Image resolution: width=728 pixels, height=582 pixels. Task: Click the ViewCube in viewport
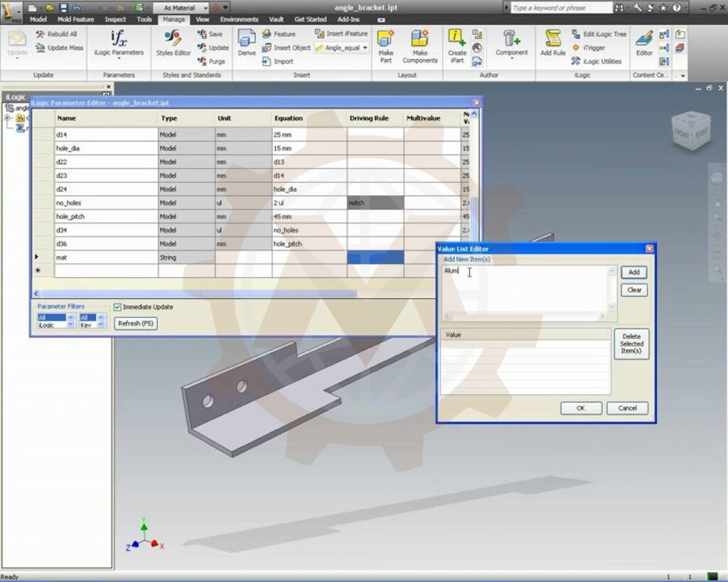[691, 130]
